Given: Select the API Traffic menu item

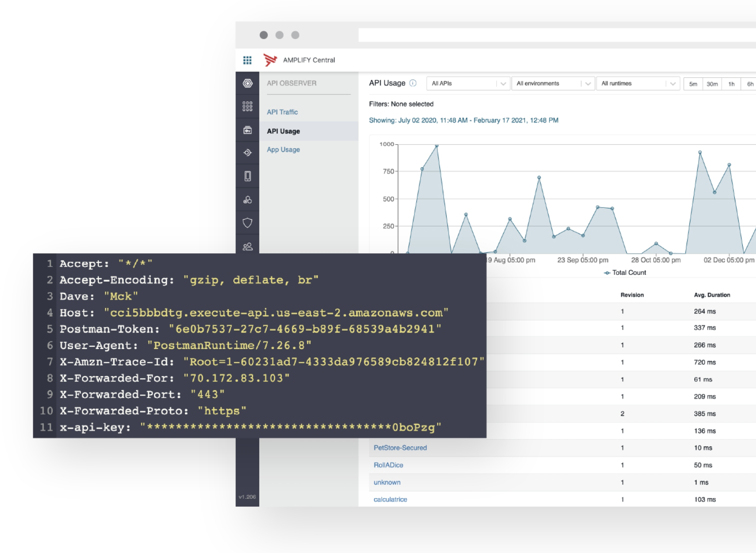Looking at the screenshot, I should click(282, 112).
